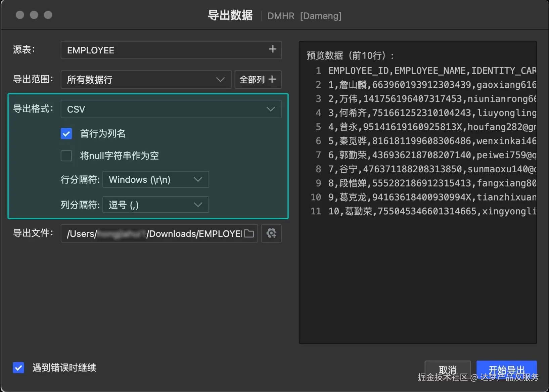
Task: Click the 导出范围 label
Action: pyautogui.click(x=33, y=79)
